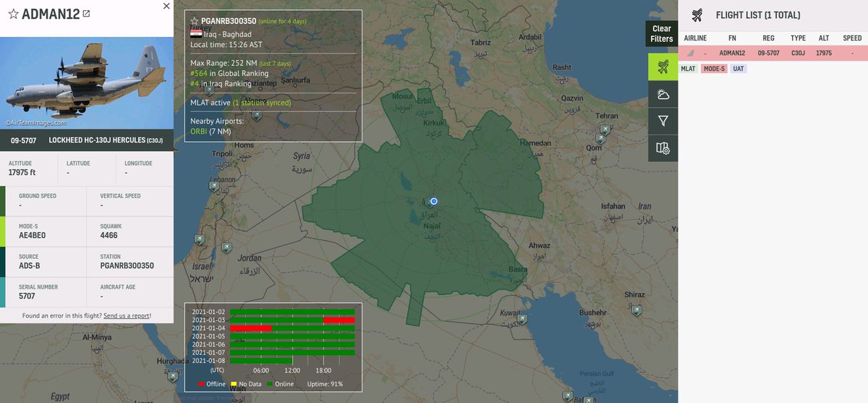Click red Offline legend swatch
The width and height of the screenshot is (868, 403).
click(202, 383)
